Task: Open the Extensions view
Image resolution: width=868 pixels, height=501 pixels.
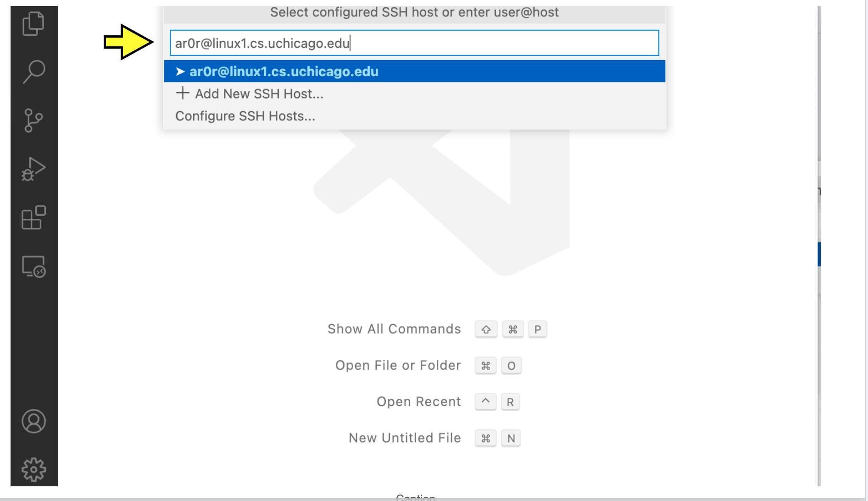Action: pyautogui.click(x=33, y=217)
